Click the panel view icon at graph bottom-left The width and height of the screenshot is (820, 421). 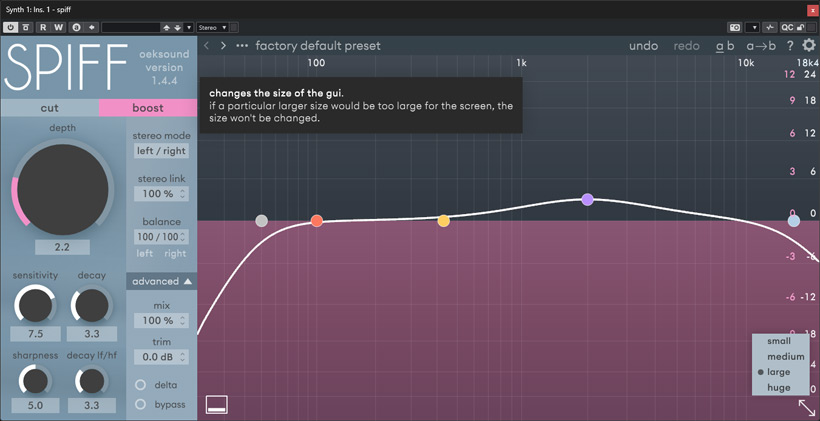(x=217, y=404)
